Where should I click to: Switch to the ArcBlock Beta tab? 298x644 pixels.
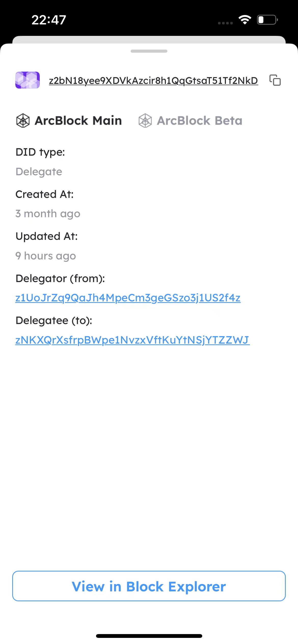click(x=190, y=121)
